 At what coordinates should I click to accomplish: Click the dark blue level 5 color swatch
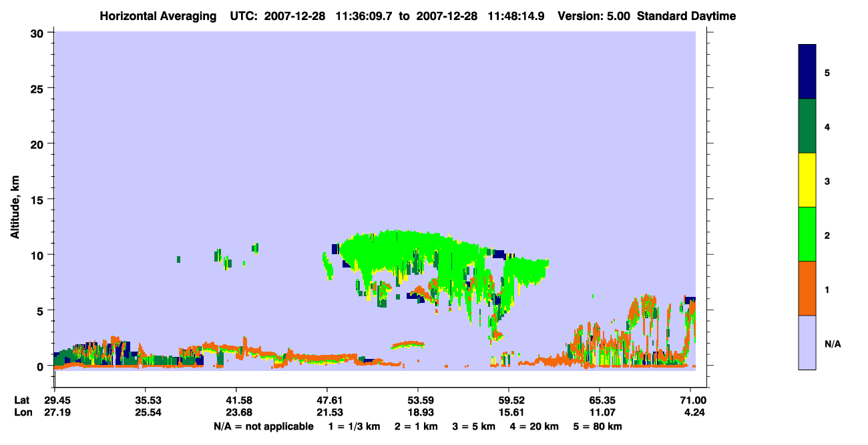tap(807, 72)
